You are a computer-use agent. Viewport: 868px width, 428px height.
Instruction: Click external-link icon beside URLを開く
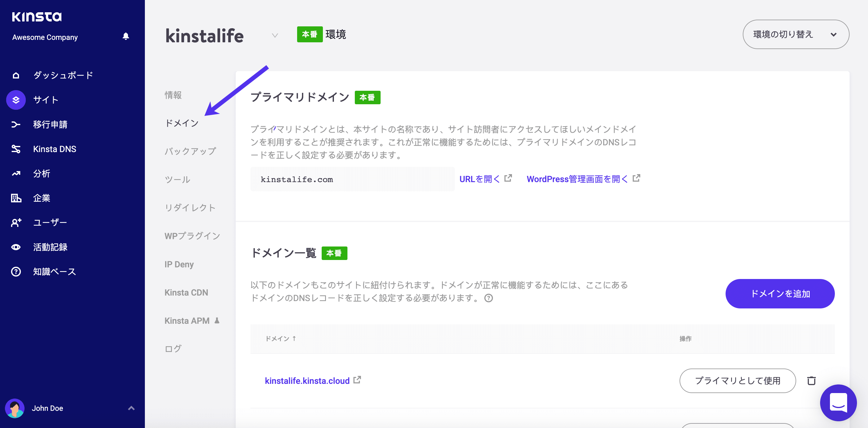(508, 178)
